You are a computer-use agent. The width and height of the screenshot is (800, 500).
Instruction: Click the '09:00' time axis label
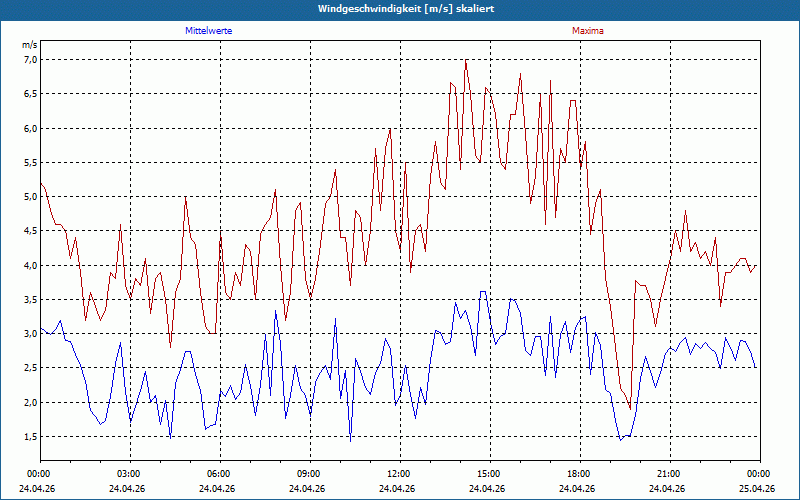[310, 474]
